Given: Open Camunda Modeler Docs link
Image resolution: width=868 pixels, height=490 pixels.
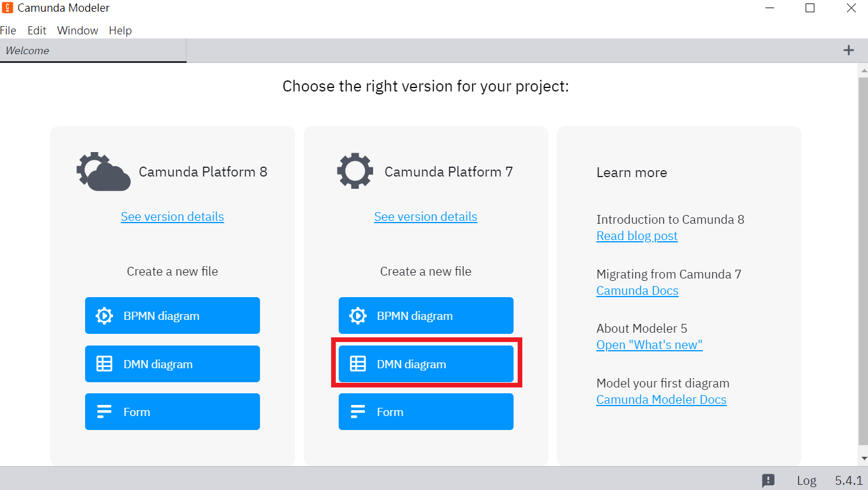Looking at the screenshot, I should pos(662,400).
